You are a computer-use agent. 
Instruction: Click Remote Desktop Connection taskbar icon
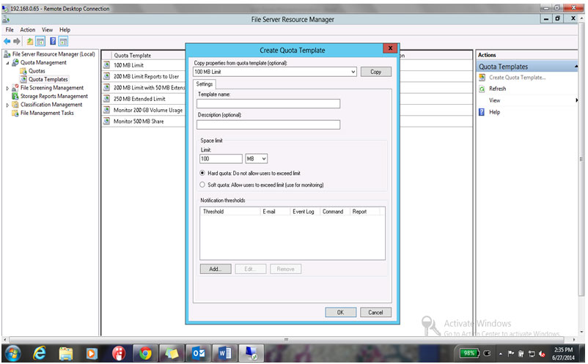pos(251,353)
